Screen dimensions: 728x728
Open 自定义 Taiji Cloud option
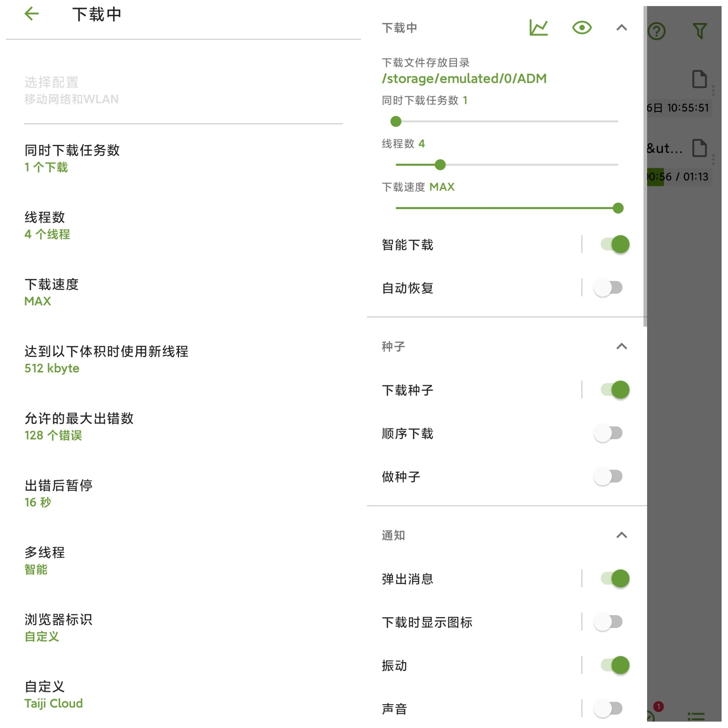(x=185, y=700)
